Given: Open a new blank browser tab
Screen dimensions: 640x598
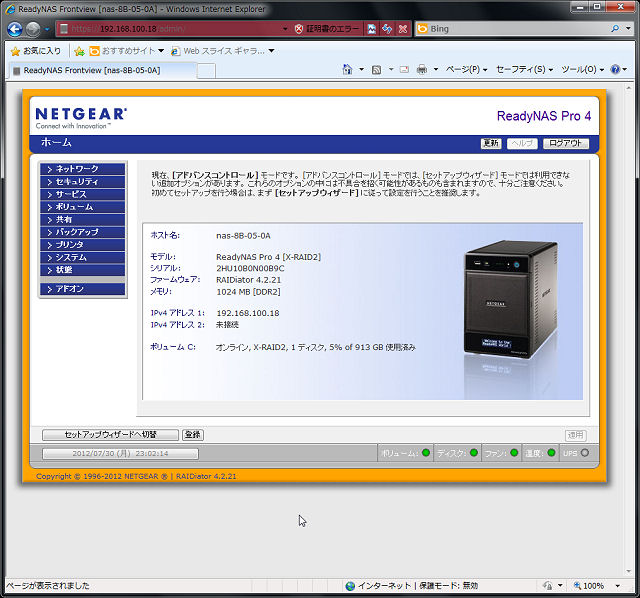Looking at the screenshot, I should click(x=206, y=71).
